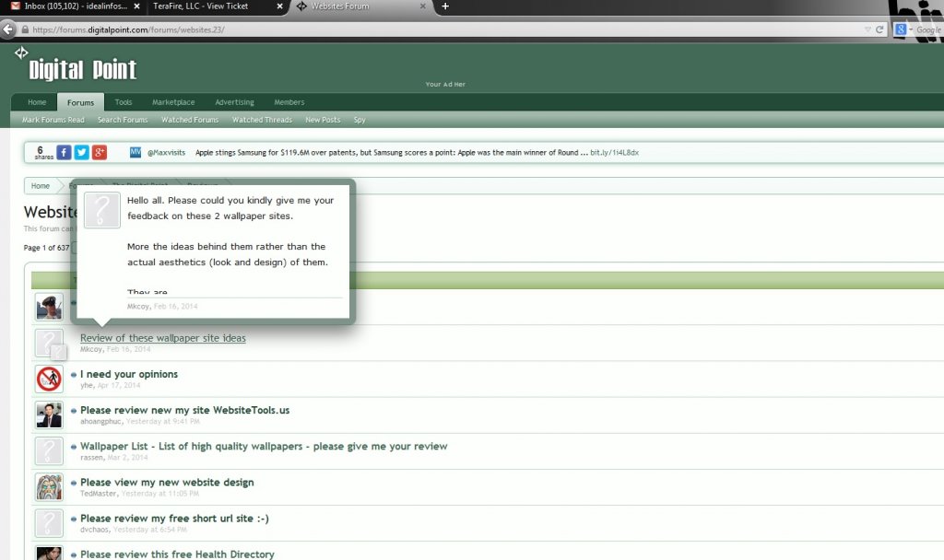Click the address bar URL field
The image size is (944, 560).
pyautogui.click(x=445, y=29)
